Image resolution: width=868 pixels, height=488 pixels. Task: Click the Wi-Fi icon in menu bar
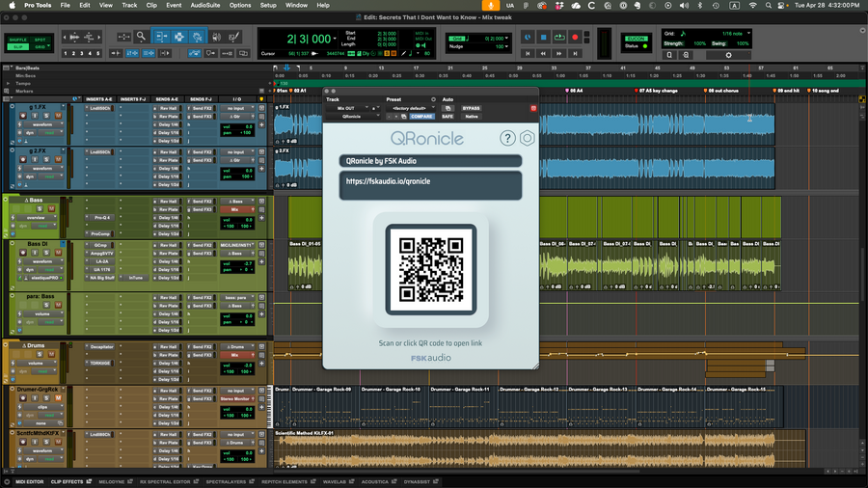(x=752, y=5)
